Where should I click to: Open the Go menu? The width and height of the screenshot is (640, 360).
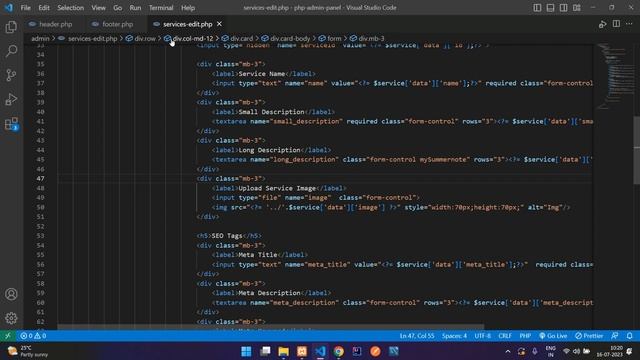click(118, 8)
